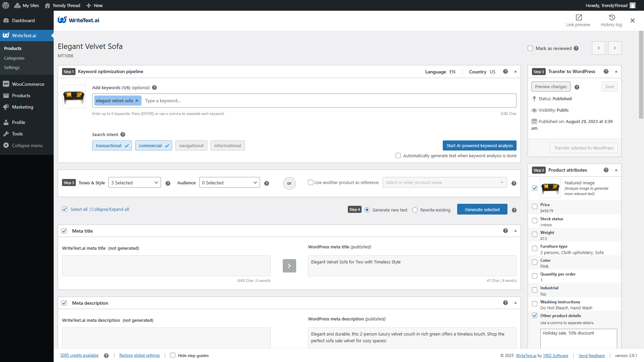Click help icon next to Generate selected
Screen dimensions: 644x362
(x=514, y=210)
